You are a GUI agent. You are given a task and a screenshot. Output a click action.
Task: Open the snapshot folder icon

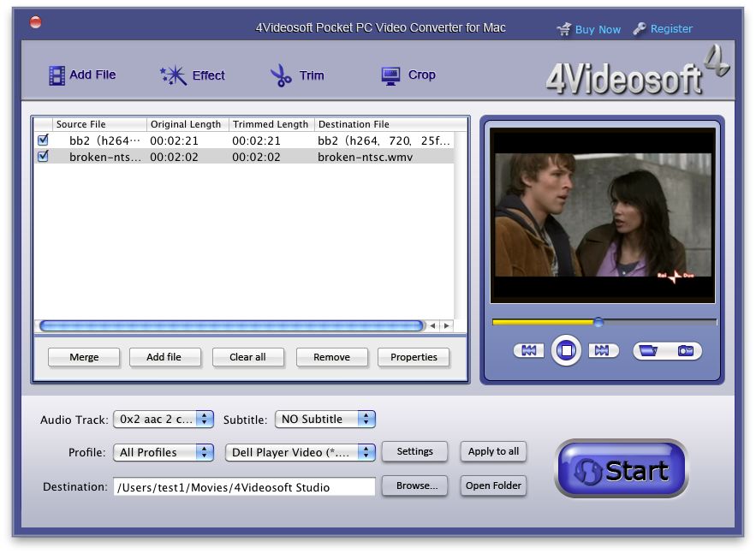tap(648, 350)
